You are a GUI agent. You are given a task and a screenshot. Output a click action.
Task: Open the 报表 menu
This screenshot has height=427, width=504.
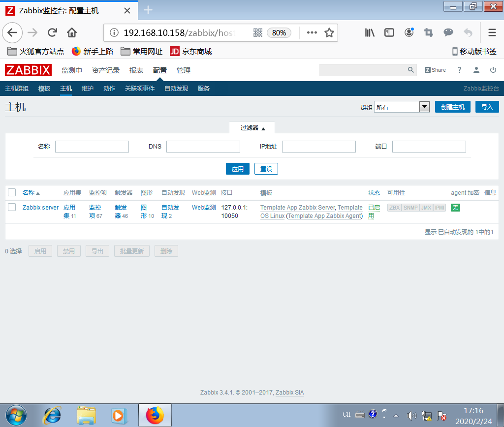click(x=136, y=70)
